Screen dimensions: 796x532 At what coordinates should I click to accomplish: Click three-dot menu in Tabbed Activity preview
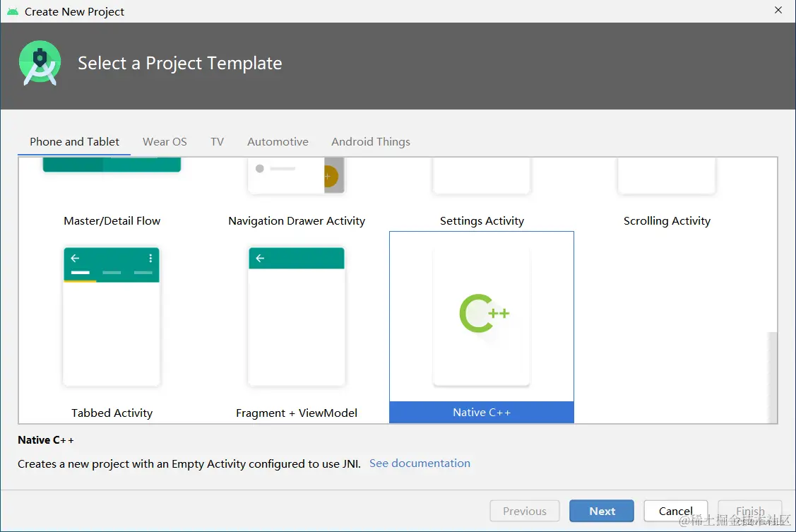click(150, 259)
